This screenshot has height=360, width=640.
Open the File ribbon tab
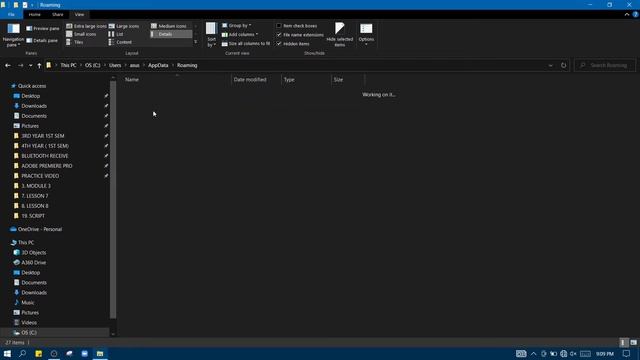11,14
